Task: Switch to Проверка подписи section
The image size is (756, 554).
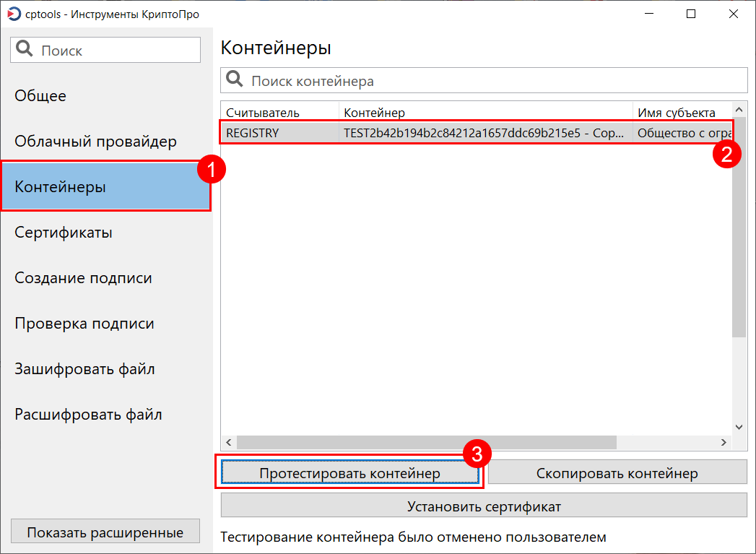Action: [x=84, y=324]
